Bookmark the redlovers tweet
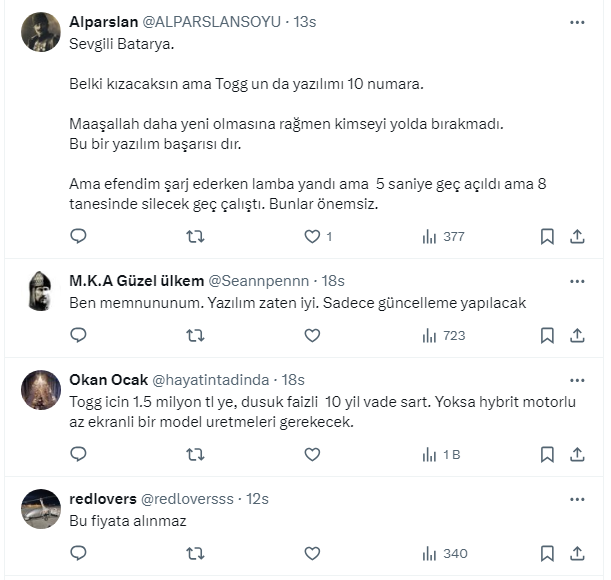611x580 pixels. pyautogui.click(x=547, y=553)
